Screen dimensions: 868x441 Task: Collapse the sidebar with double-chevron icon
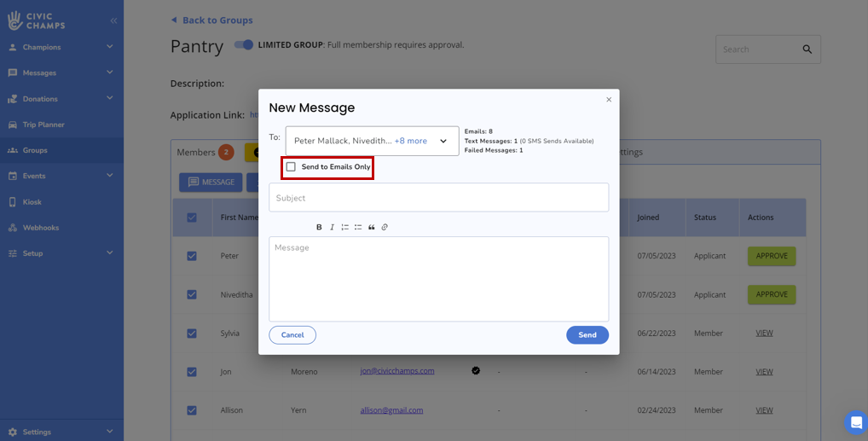tap(113, 20)
